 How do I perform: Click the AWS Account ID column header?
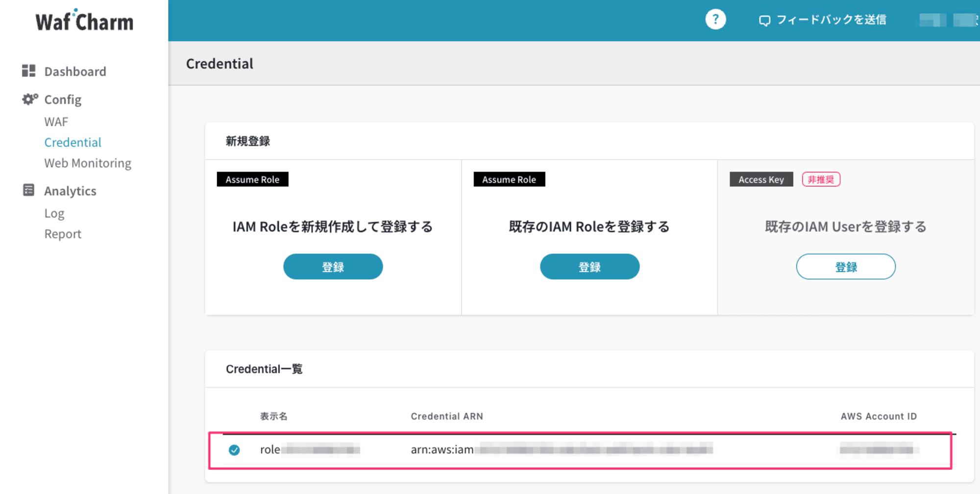pyautogui.click(x=879, y=416)
